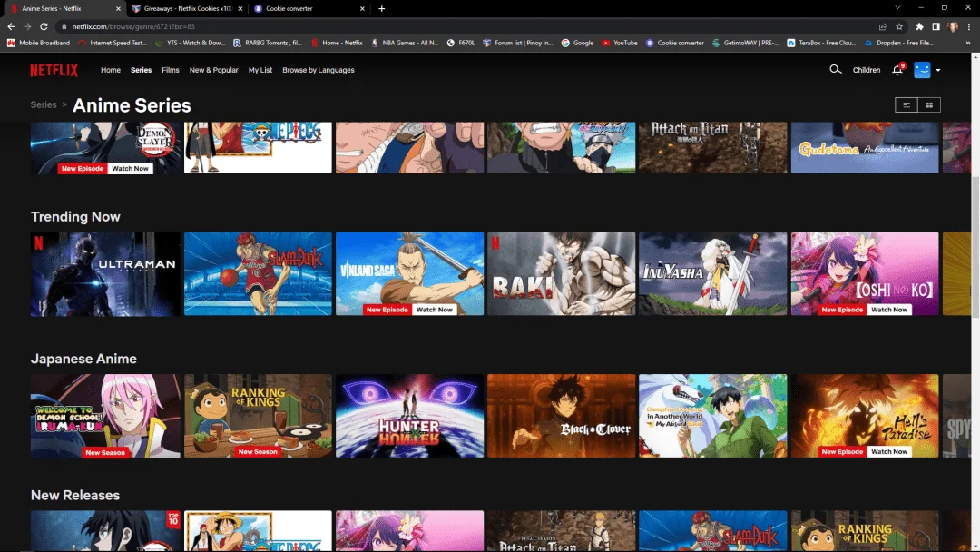Click Watch Now on Oshi no Ko
The image size is (980, 552).
889,310
